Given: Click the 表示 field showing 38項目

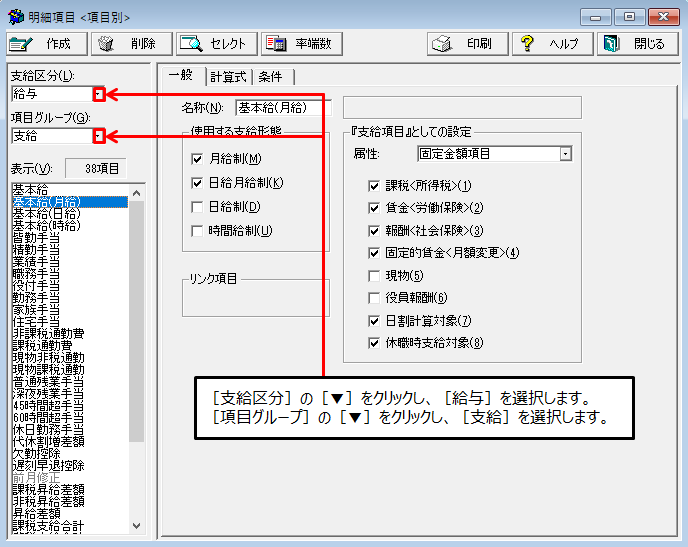Looking at the screenshot, I should click(x=96, y=168).
